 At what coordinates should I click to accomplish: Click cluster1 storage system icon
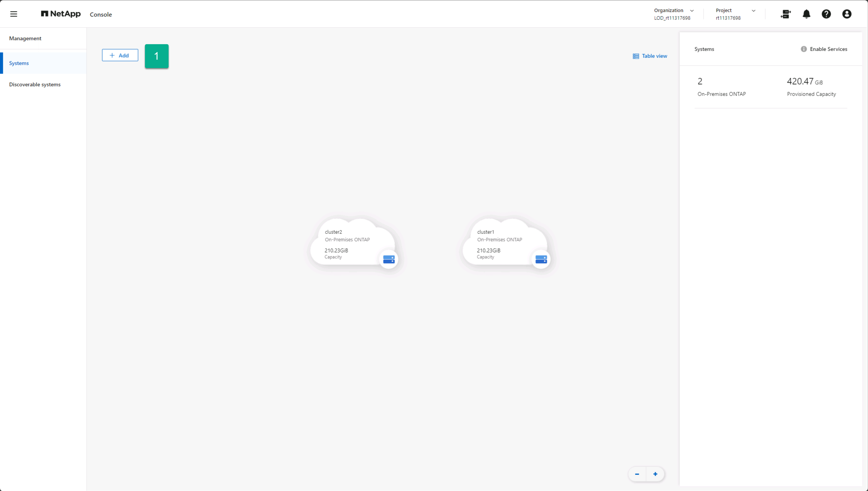tap(541, 259)
